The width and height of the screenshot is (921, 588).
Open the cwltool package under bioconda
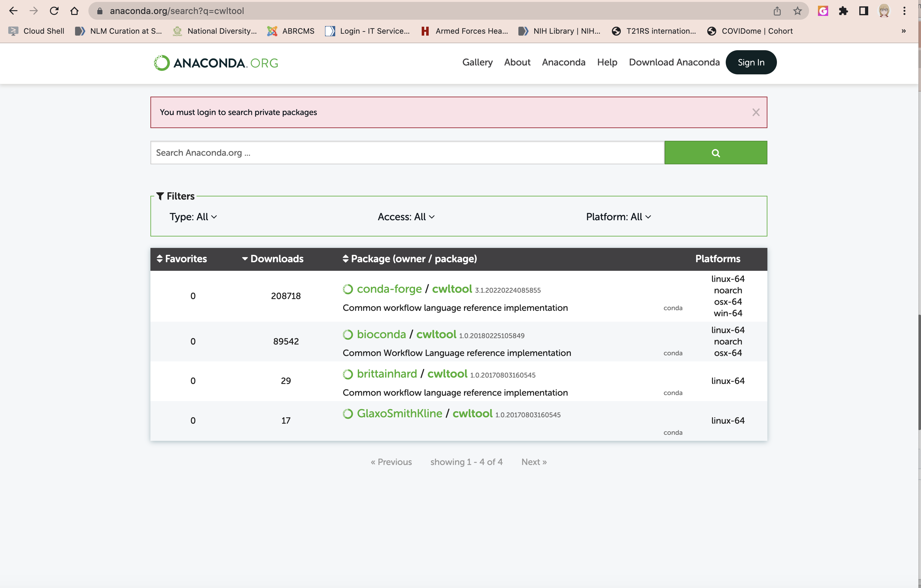tap(436, 335)
